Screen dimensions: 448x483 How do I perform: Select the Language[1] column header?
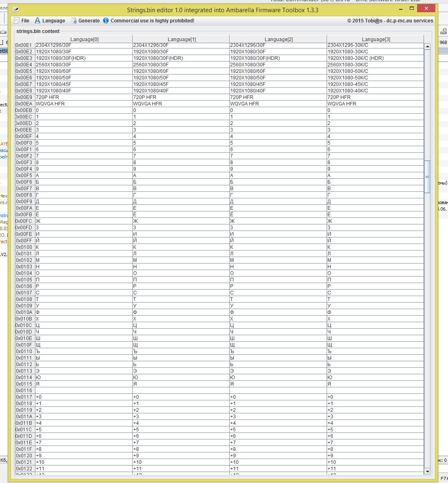pos(182,39)
